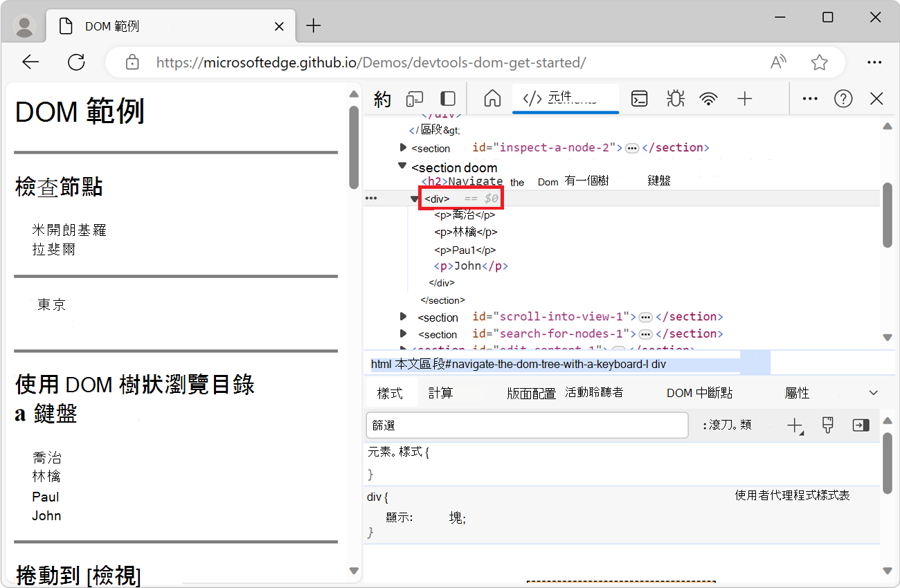900x588 pixels.
Task: Switch to the 元件 Elements tab
Action: click(566, 98)
